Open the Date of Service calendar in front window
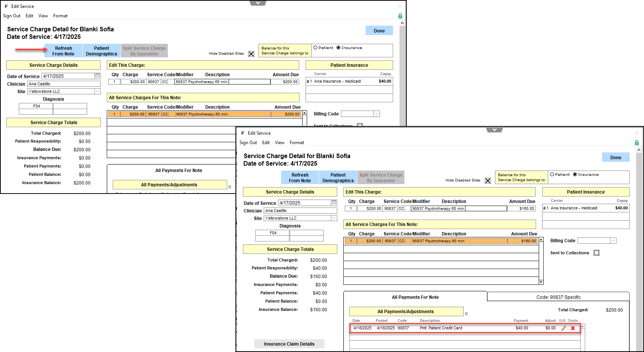Viewport: 644px width, 352px height. click(334, 203)
